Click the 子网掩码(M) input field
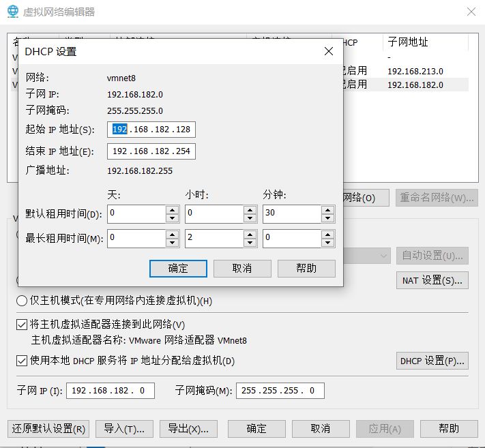This screenshot has height=448, width=485. [x=280, y=391]
